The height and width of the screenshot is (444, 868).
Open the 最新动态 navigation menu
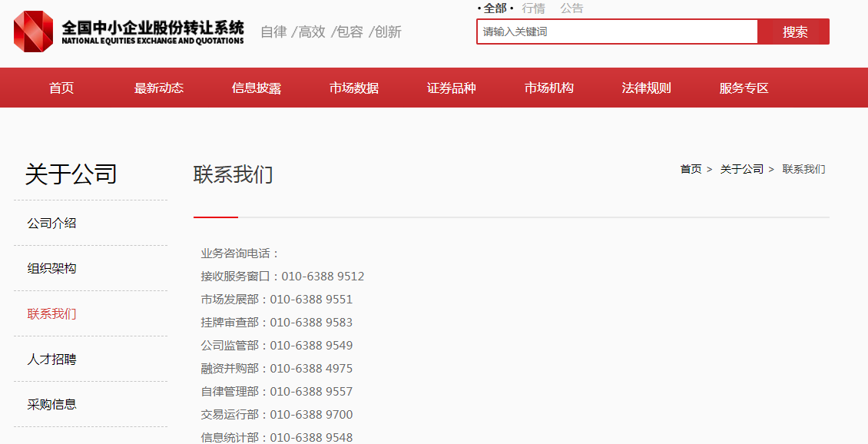pos(159,88)
